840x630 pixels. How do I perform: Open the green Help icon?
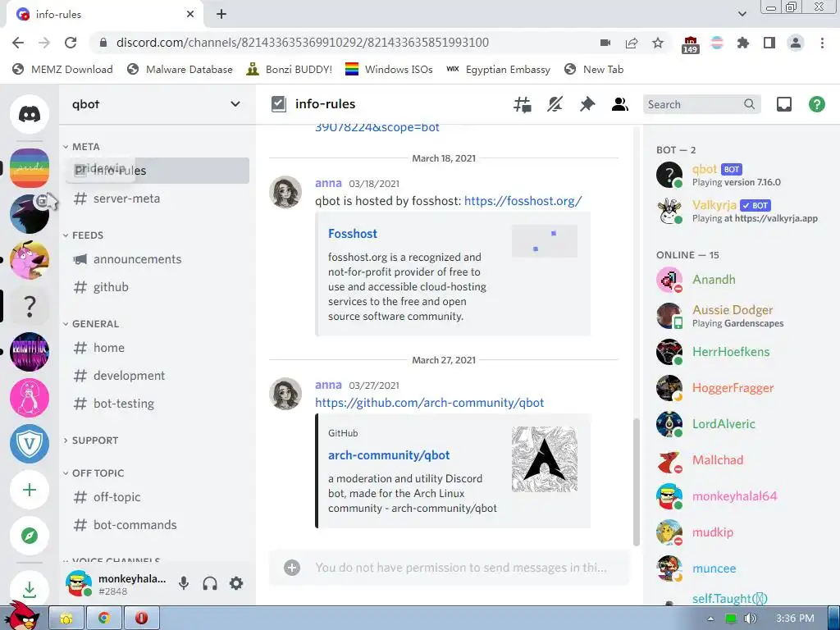click(816, 104)
